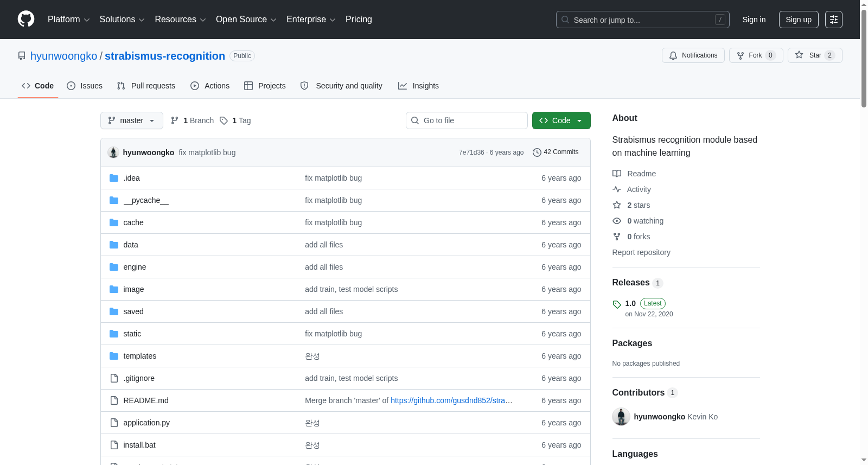Switch to the Actions tab

pos(210,86)
